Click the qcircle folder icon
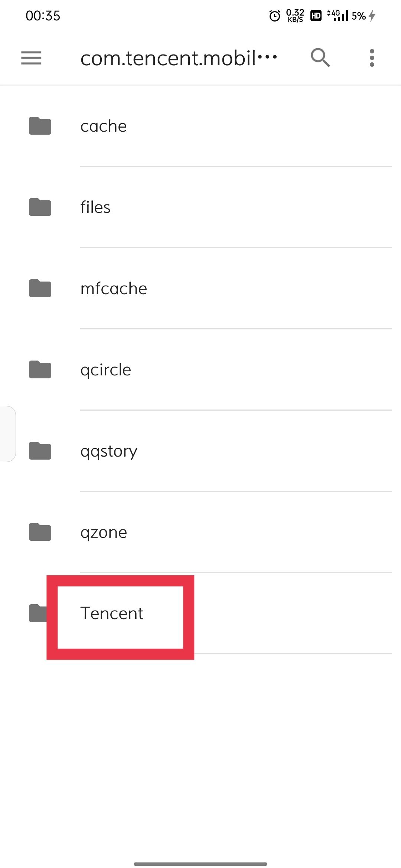This screenshot has width=401, height=868. click(x=40, y=369)
